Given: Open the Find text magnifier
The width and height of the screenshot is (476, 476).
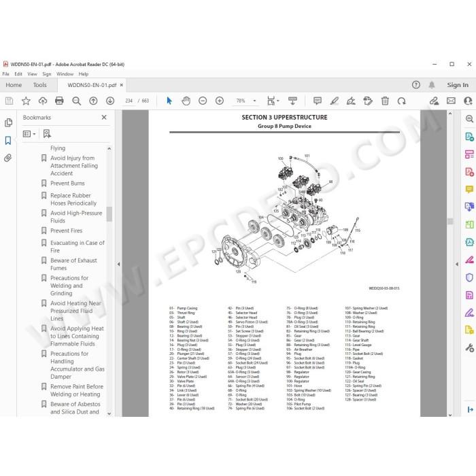Looking at the screenshot, I should click(76, 101).
